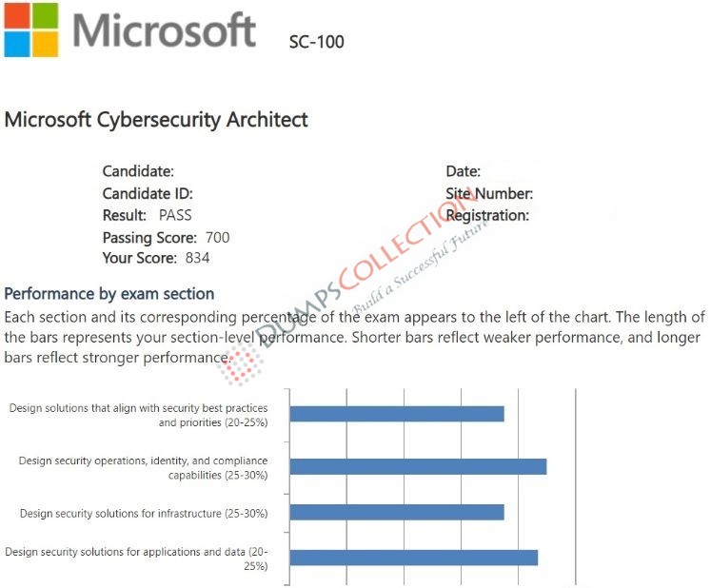This screenshot has height=588, width=711.
Task: Click the Site Number label
Action: [x=489, y=194]
